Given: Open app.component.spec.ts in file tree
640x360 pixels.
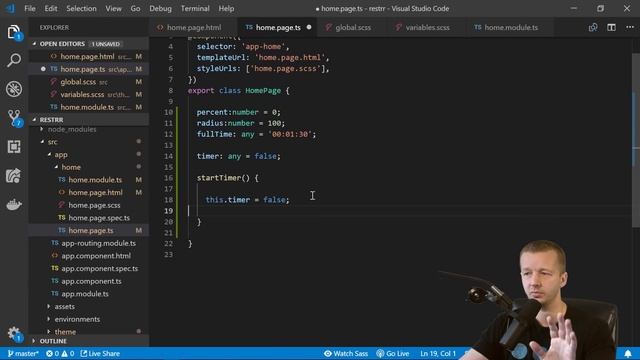Looking at the screenshot, I should 89,269.
